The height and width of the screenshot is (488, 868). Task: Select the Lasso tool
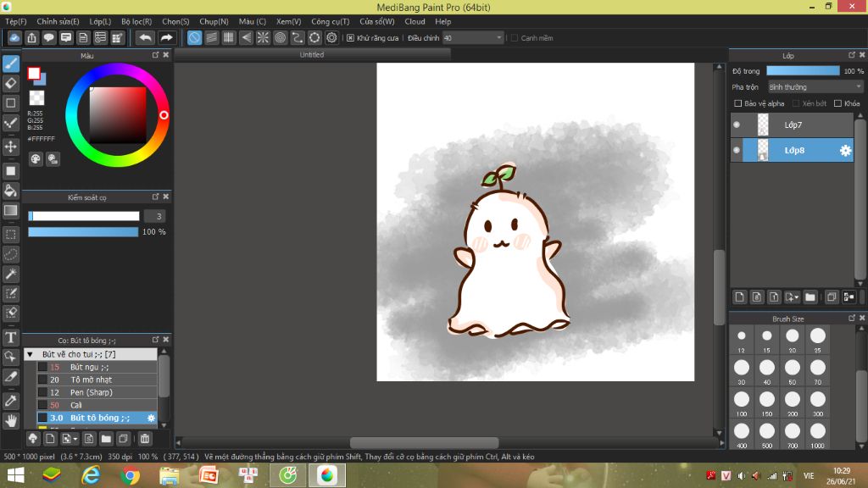pos(10,254)
